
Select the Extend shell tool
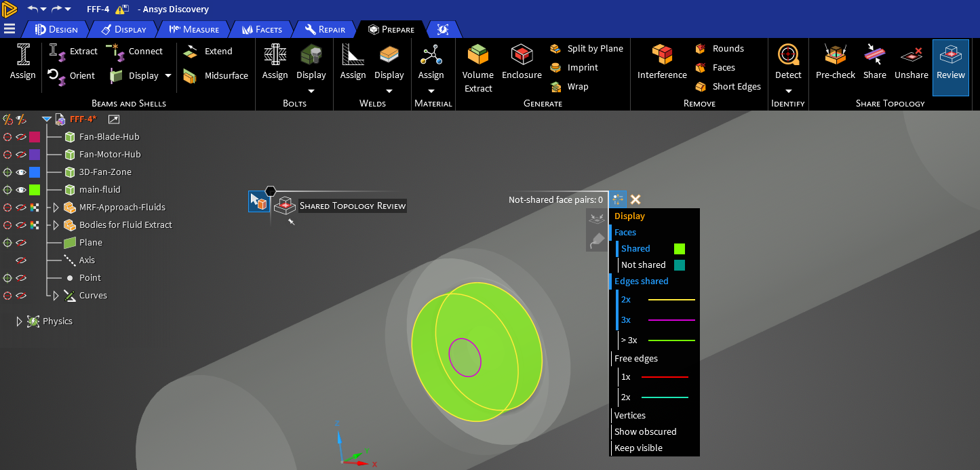tap(208, 51)
